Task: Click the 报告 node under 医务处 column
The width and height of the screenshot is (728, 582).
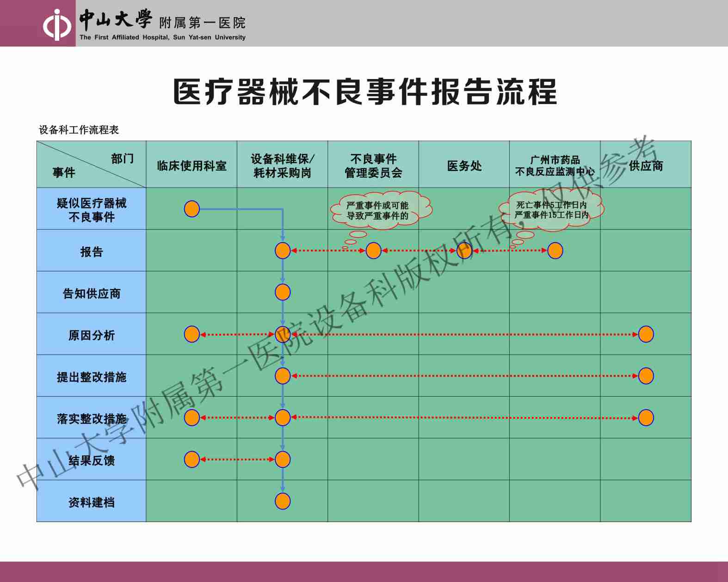Action: [x=464, y=251]
